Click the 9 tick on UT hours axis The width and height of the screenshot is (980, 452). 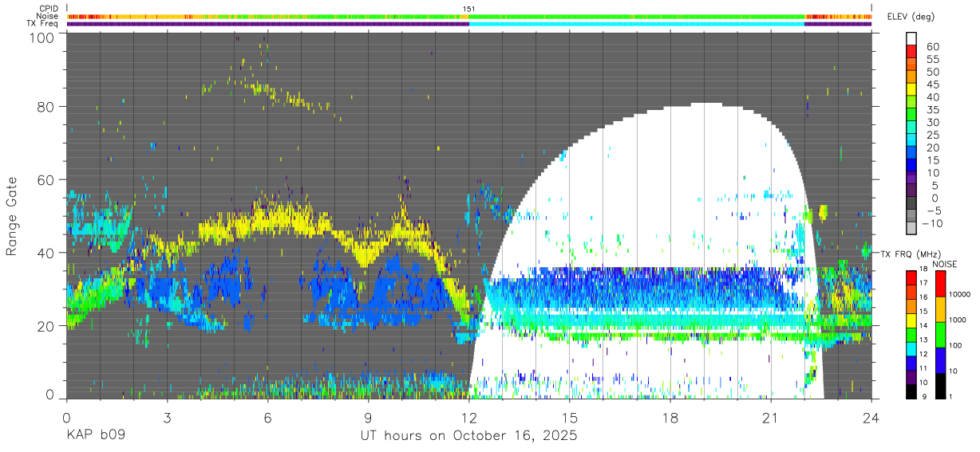[368, 418]
